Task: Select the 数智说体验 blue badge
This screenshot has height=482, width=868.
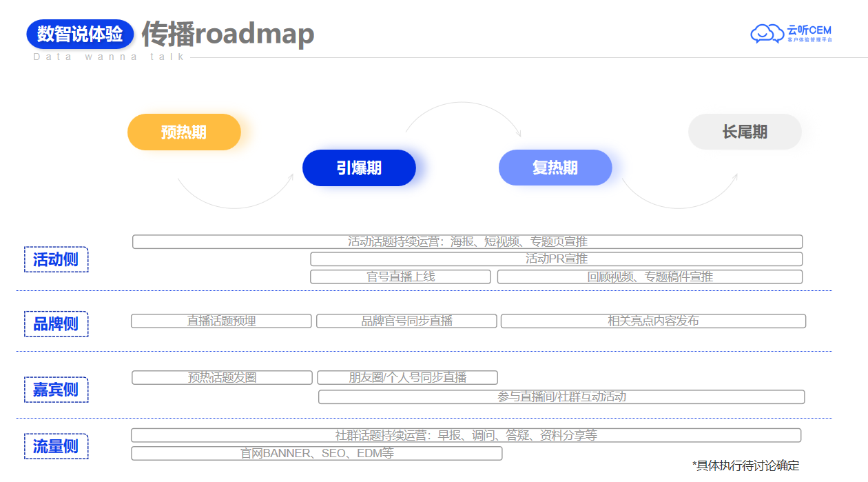Action: click(x=80, y=34)
